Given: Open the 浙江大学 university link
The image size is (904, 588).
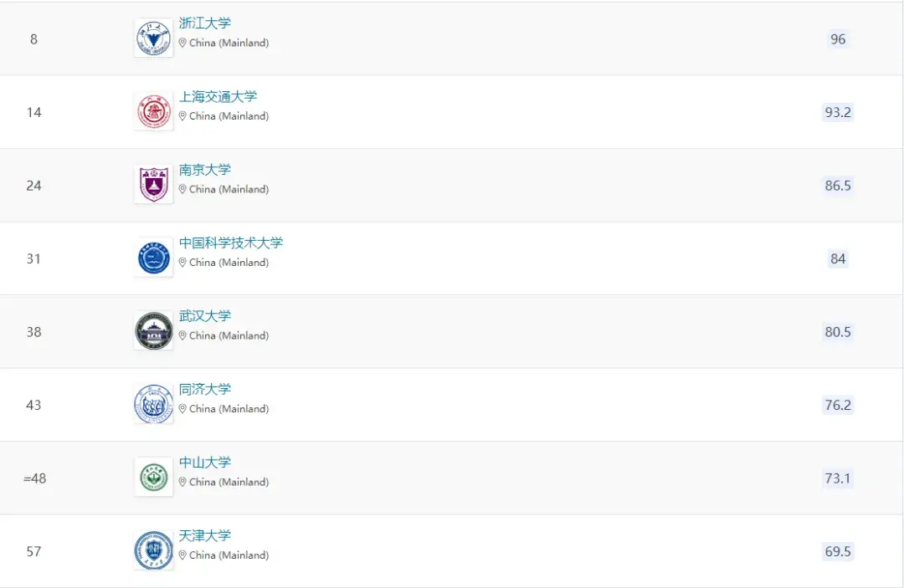Looking at the screenshot, I should pos(205,23).
